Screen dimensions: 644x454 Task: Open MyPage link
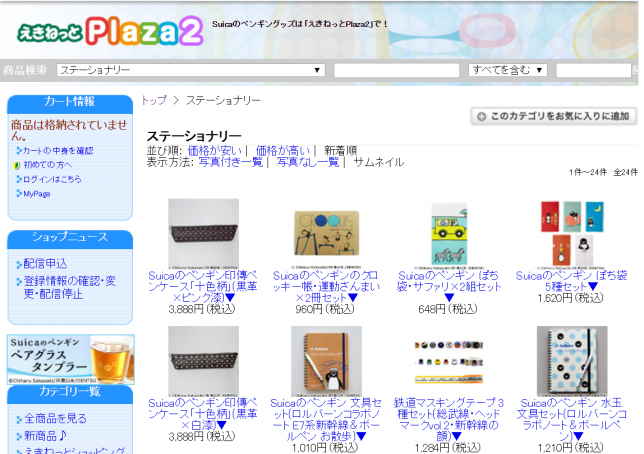pyautogui.click(x=37, y=194)
